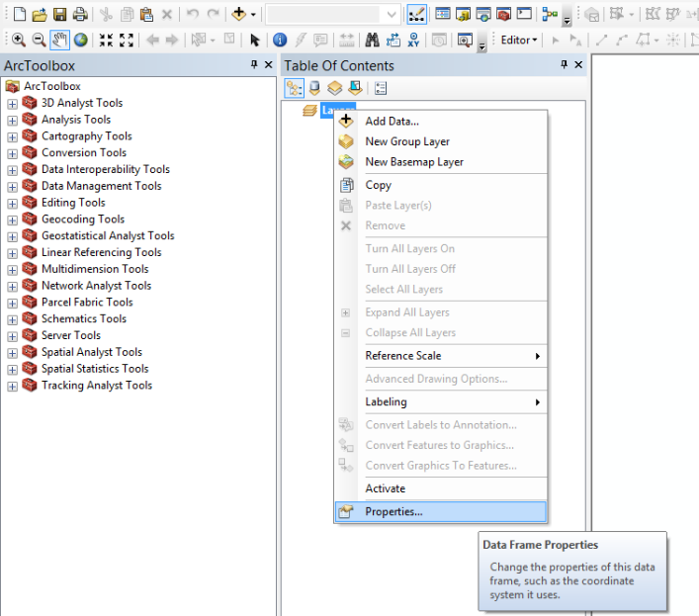Image resolution: width=699 pixels, height=616 pixels.
Task: Switch to List By Visibility view
Action: coord(335,88)
